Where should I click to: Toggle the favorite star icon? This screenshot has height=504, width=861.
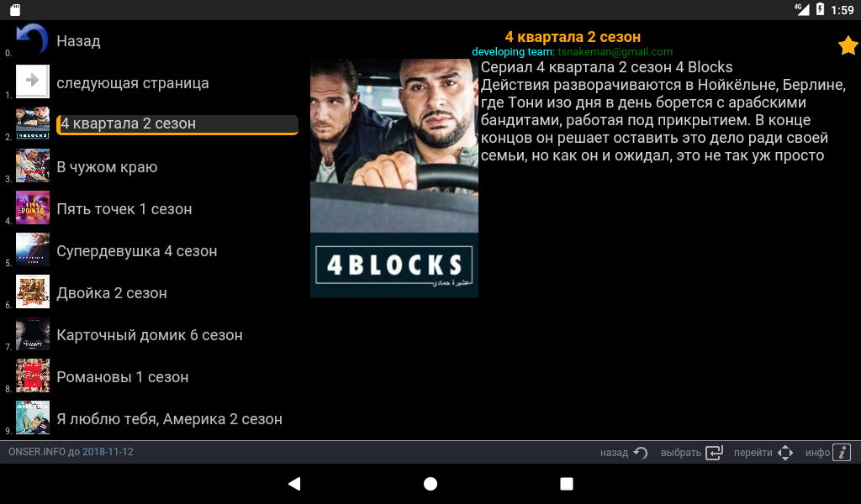pyautogui.click(x=848, y=45)
